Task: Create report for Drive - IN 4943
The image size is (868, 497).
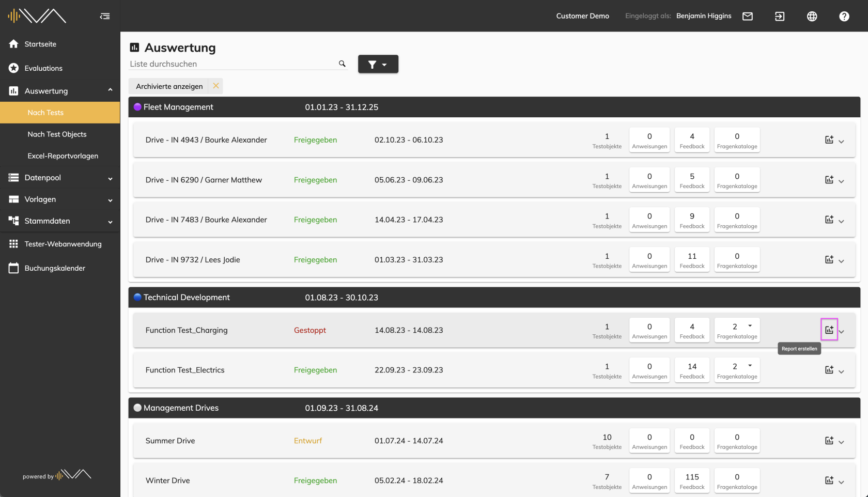Action: coord(829,139)
